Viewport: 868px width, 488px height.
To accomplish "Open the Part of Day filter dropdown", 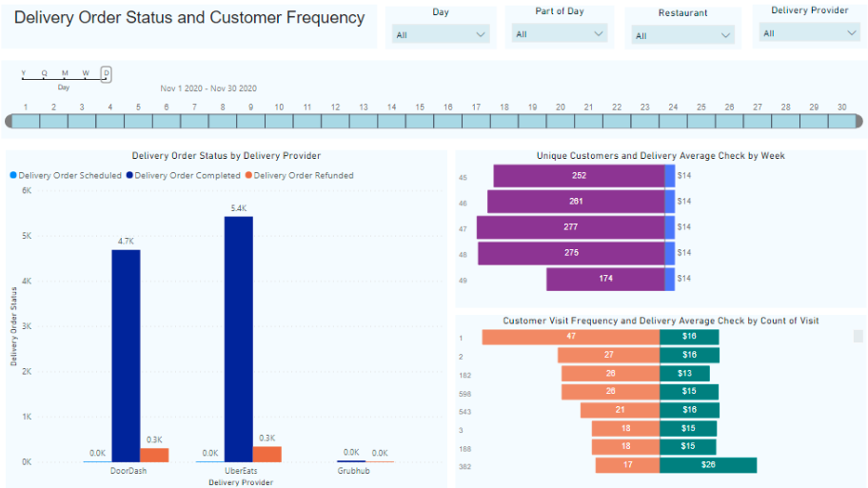I will 559,33.
